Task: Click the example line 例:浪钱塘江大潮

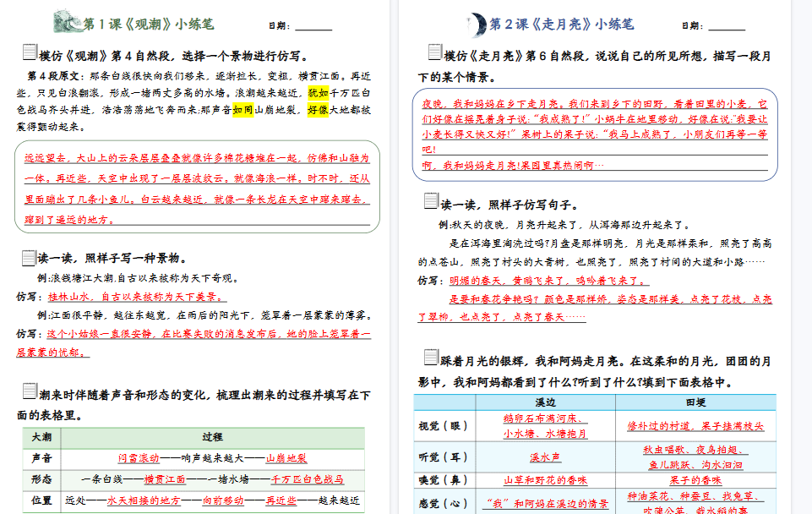Action: point(139,278)
